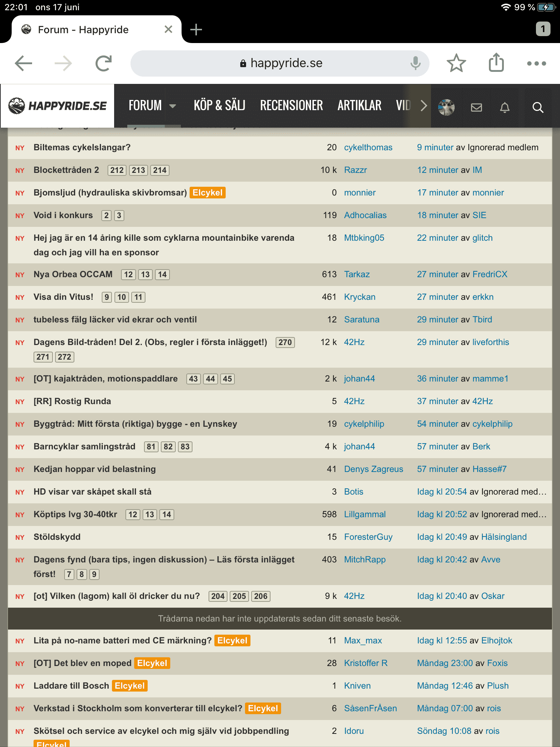The width and height of the screenshot is (560, 747).
Task: Open thread Blocketträden 2
Action: coord(66,170)
